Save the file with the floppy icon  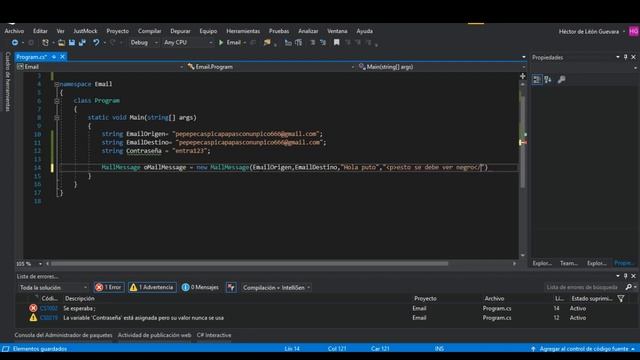point(72,42)
